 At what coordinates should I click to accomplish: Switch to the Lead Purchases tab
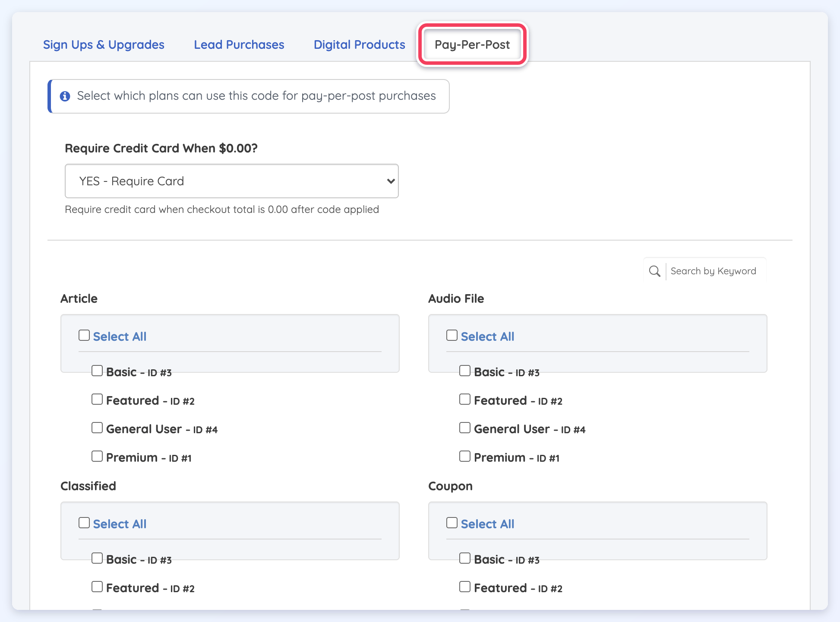click(239, 44)
